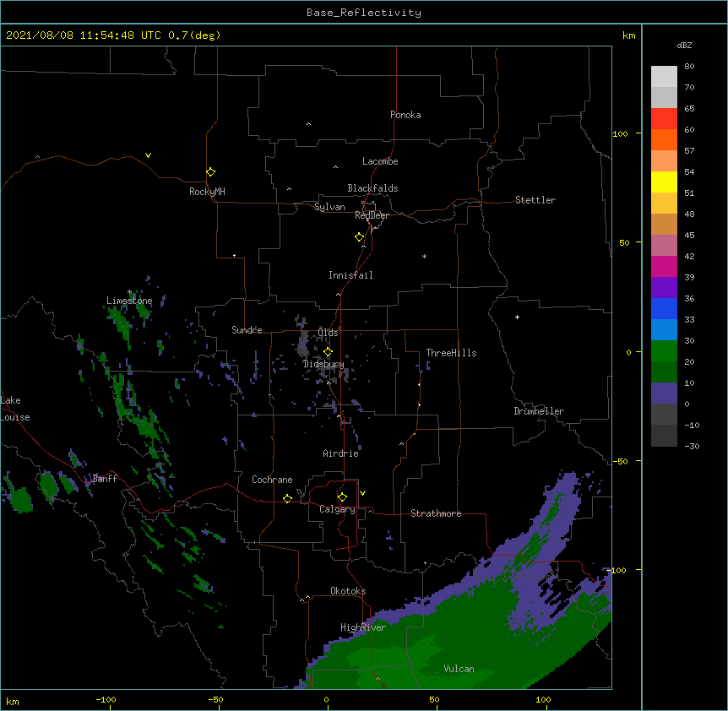Click the RedDeer city label
The image size is (728, 711).
coord(372,215)
